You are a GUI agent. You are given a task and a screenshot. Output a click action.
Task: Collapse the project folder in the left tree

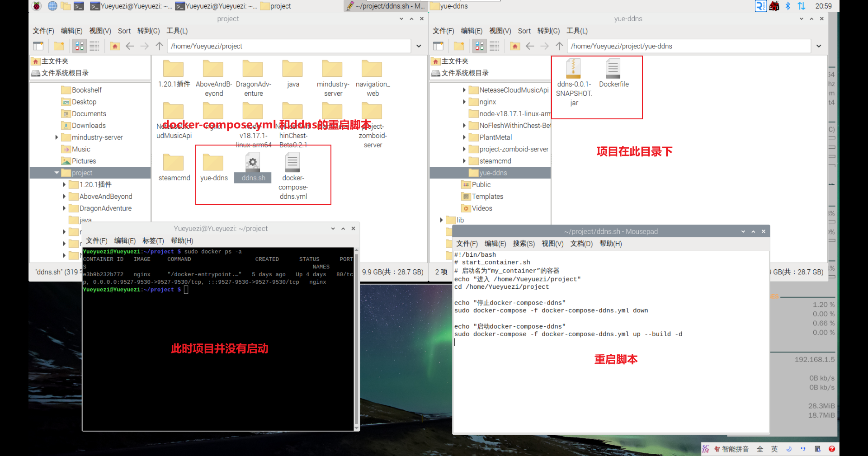(57, 173)
